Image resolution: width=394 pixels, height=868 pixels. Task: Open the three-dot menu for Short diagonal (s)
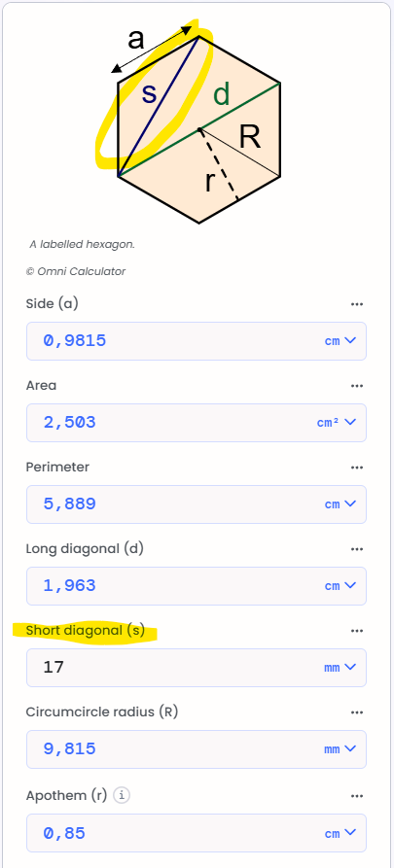pos(357,631)
